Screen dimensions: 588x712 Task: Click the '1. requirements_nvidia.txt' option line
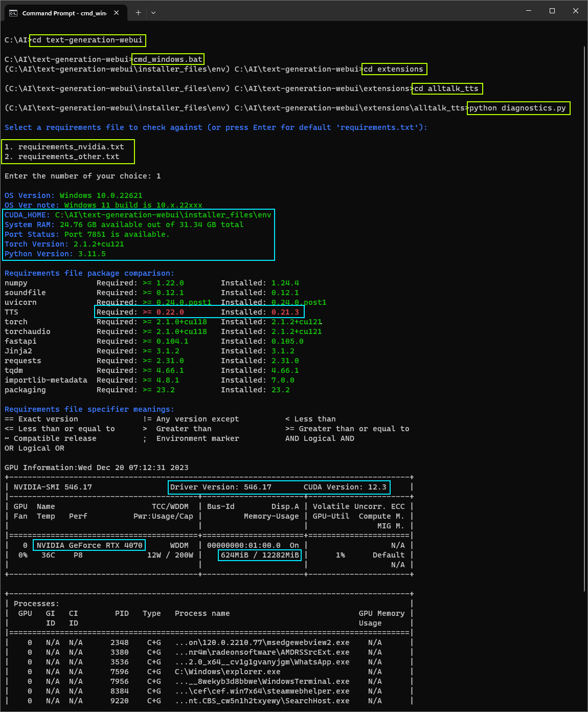pyautogui.click(x=64, y=147)
